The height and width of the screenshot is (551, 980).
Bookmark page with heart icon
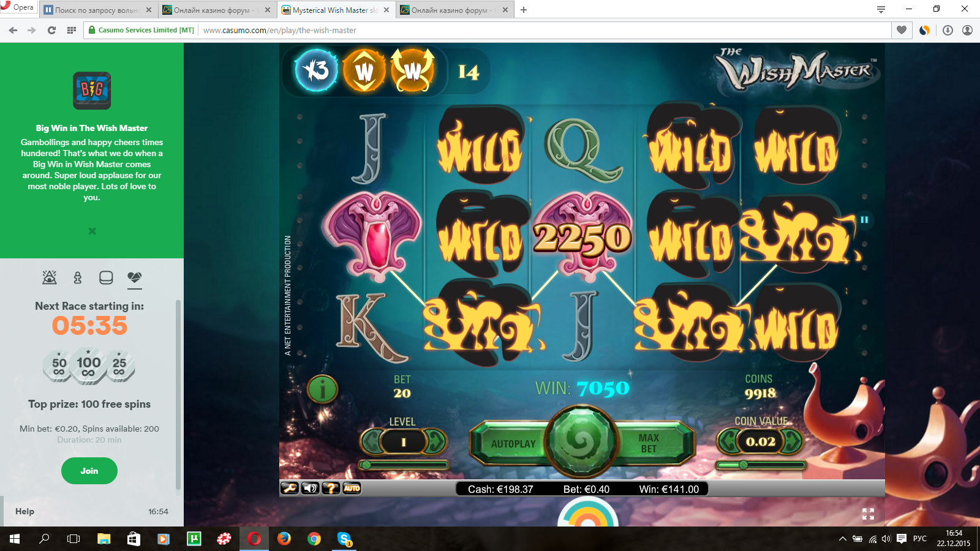[x=902, y=30]
